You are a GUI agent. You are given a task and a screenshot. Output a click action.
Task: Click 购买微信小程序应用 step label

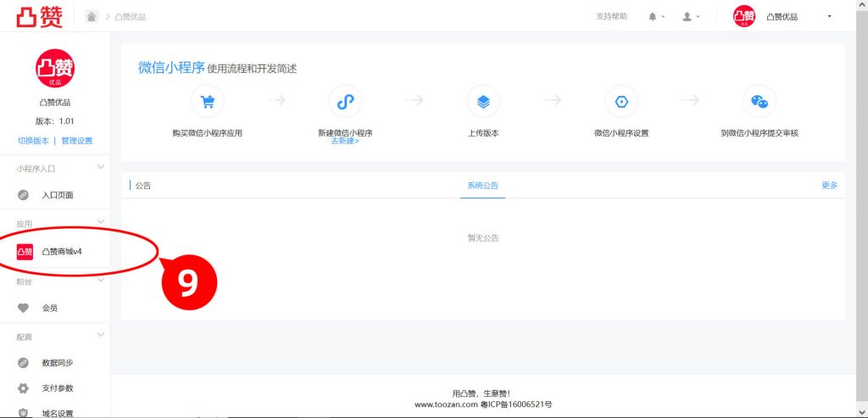pos(208,133)
